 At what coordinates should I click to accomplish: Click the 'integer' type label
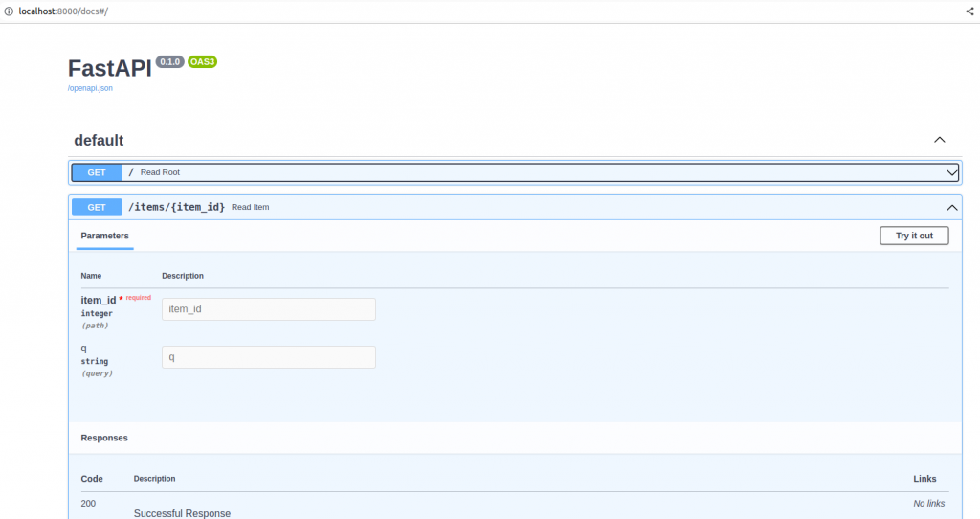pyautogui.click(x=97, y=314)
